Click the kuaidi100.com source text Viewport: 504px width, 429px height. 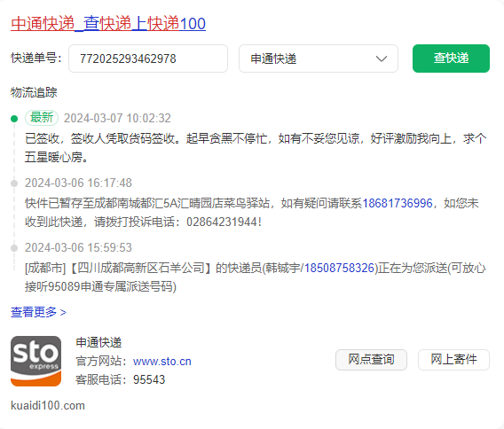point(48,406)
